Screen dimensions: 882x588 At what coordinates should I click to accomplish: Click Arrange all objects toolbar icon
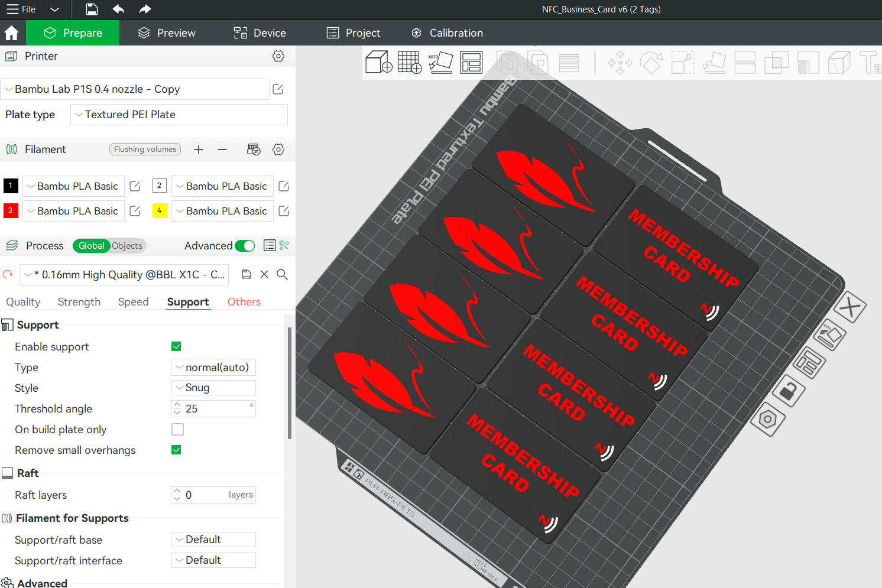coord(471,62)
